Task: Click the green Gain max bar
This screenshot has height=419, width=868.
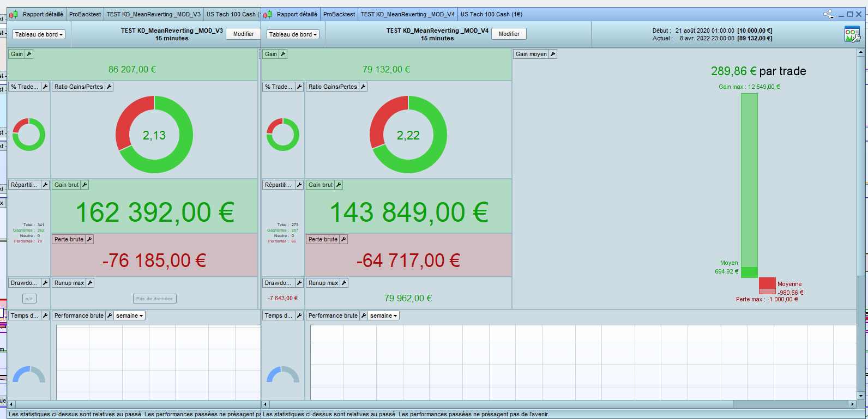Action: click(749, 185)
